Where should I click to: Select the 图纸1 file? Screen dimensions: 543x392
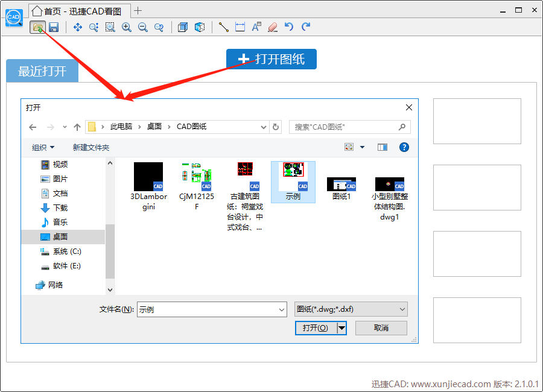click(x=341, y=189)
